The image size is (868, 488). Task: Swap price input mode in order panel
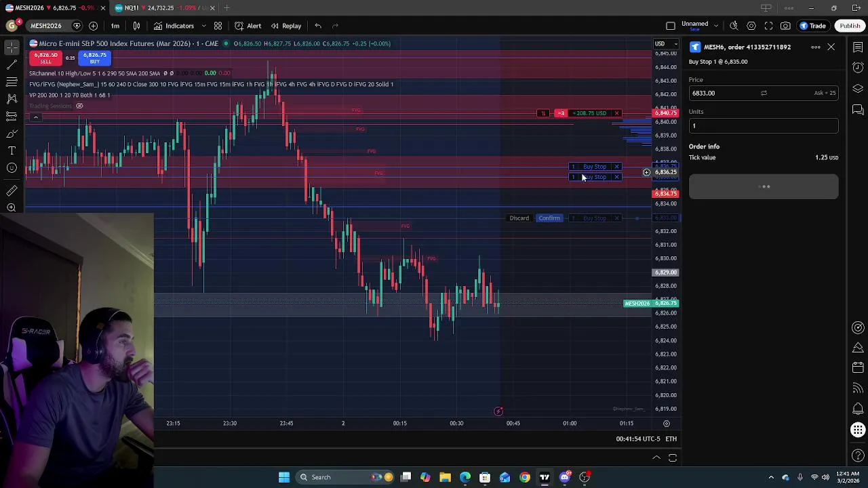pyautogui.click(x=764, y=93)
